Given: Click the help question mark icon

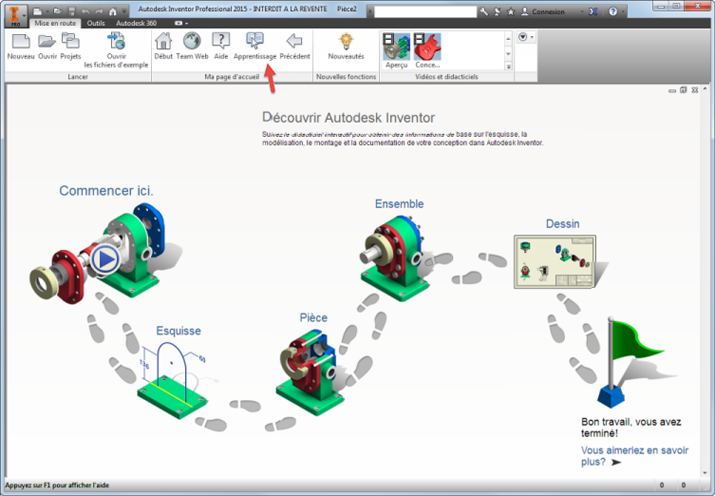Looking at the screenshot, I should [613, 12].
